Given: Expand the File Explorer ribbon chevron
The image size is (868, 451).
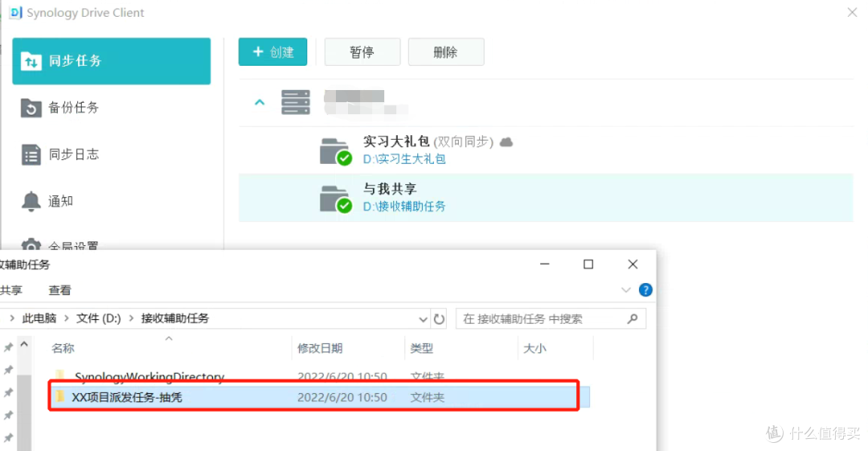Looking at the screenshot, I should pos(626,289).
